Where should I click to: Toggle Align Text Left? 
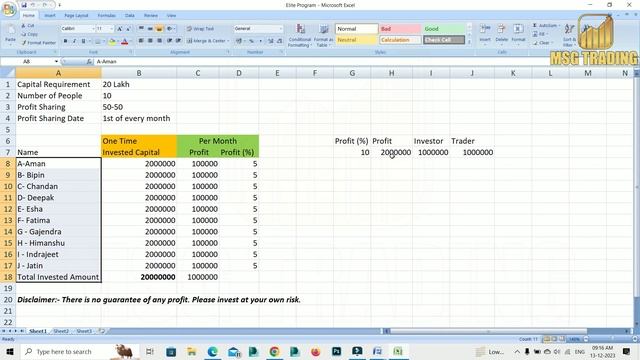click(141, 41)
